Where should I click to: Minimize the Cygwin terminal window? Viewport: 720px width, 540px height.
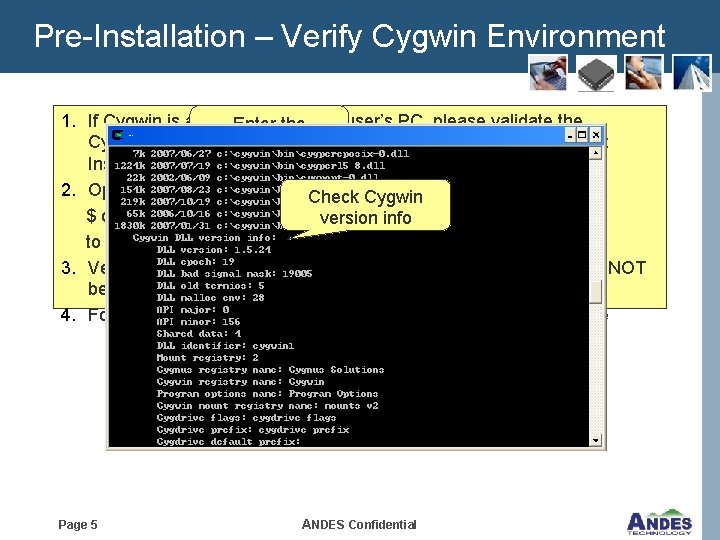click(570, 135)
